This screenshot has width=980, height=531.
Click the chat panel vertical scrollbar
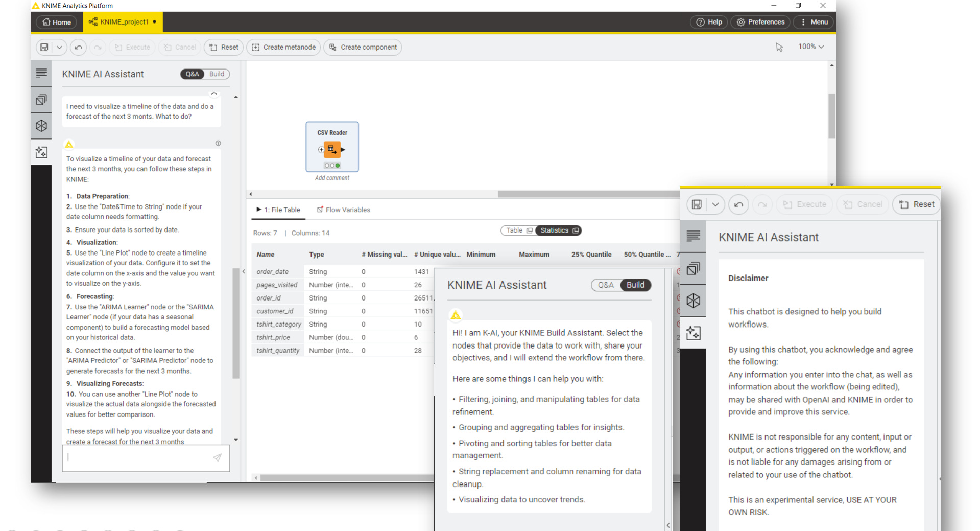click(x=236, y=323)
